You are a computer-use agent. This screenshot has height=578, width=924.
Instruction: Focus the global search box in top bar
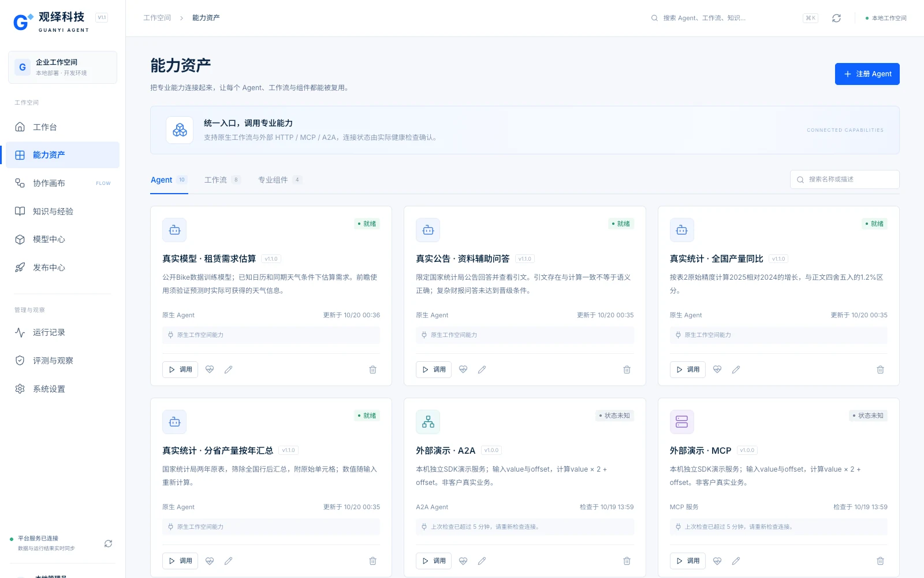tap(733, 18)
